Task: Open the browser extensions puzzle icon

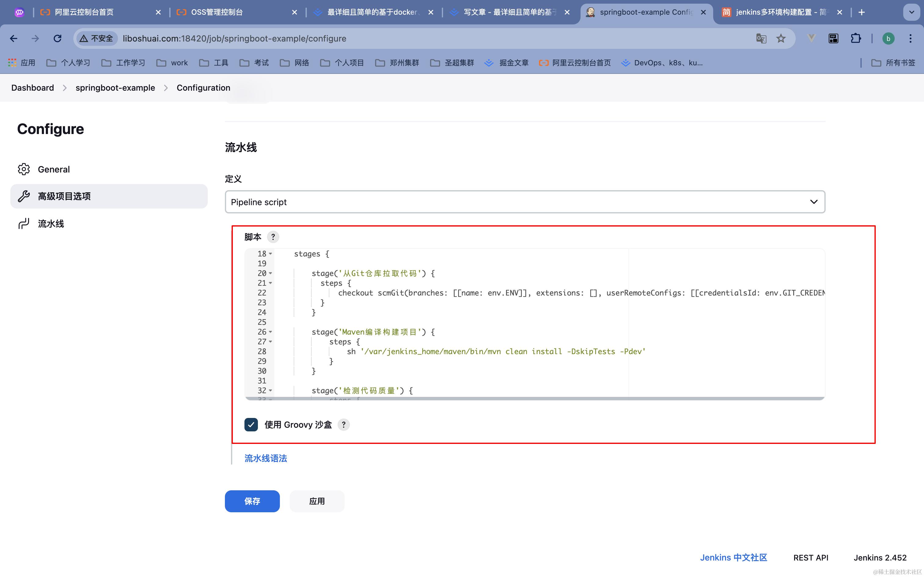Action: [856, 38]
